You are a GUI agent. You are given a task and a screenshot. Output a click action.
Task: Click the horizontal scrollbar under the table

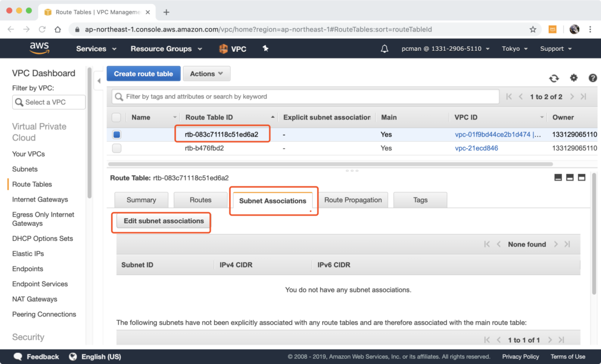[330, 164]
